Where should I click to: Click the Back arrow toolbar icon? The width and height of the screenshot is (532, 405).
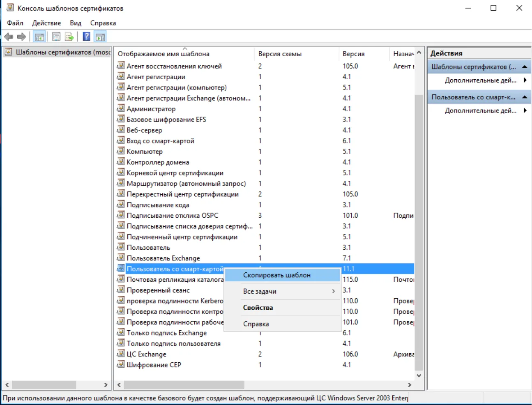click(x=9, y=37)
